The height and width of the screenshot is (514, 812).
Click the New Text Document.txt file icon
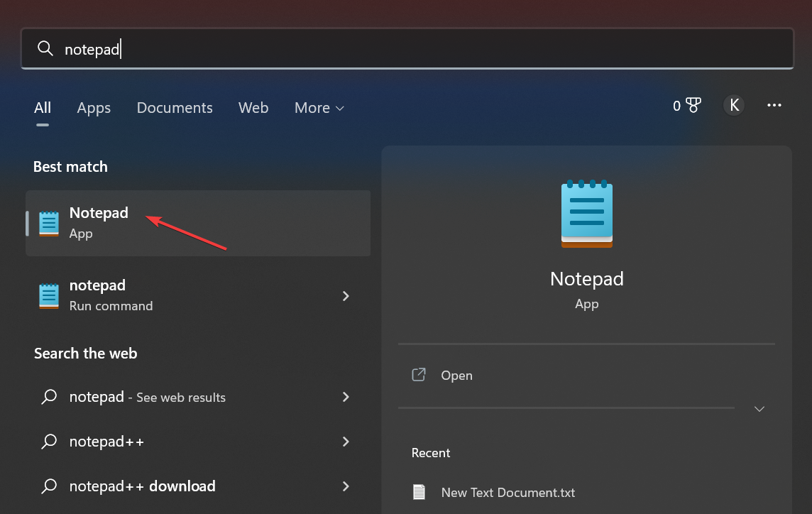pos(419,492)
